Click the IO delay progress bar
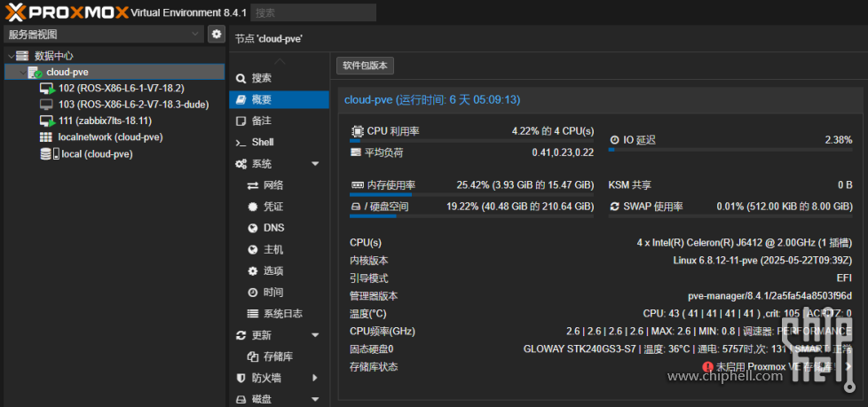The image size is (868, 407). tap(730, 149)
